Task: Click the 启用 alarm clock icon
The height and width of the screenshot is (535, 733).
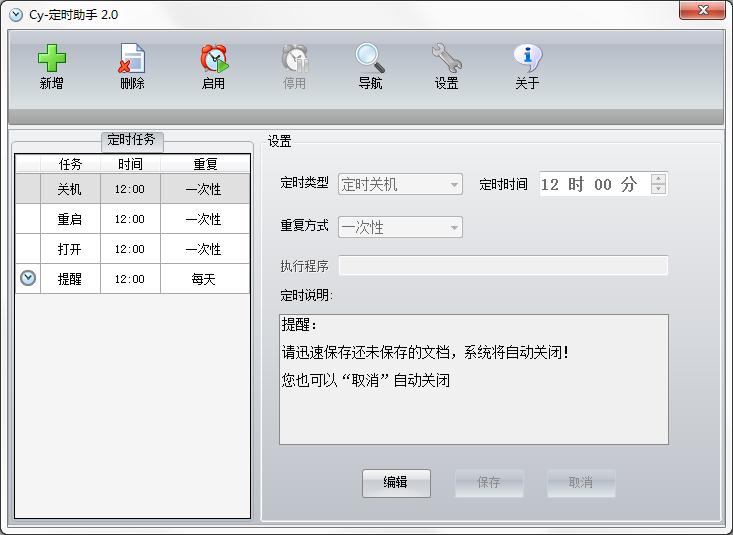Action: [x=213, y=59]
